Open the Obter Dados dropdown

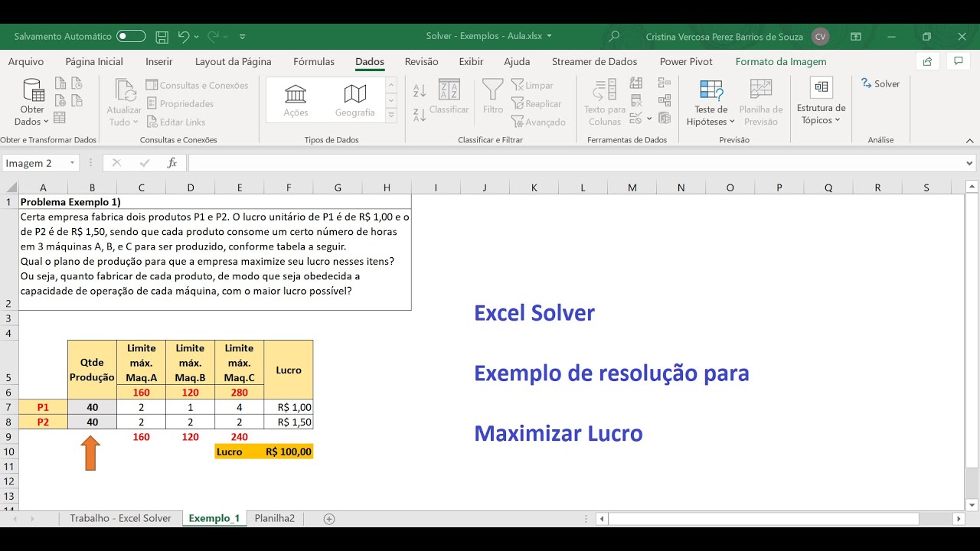(32, 103)
